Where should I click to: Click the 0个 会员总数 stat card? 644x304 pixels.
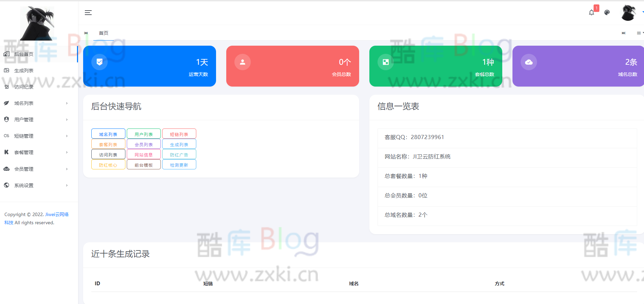[x=293, y=66]
